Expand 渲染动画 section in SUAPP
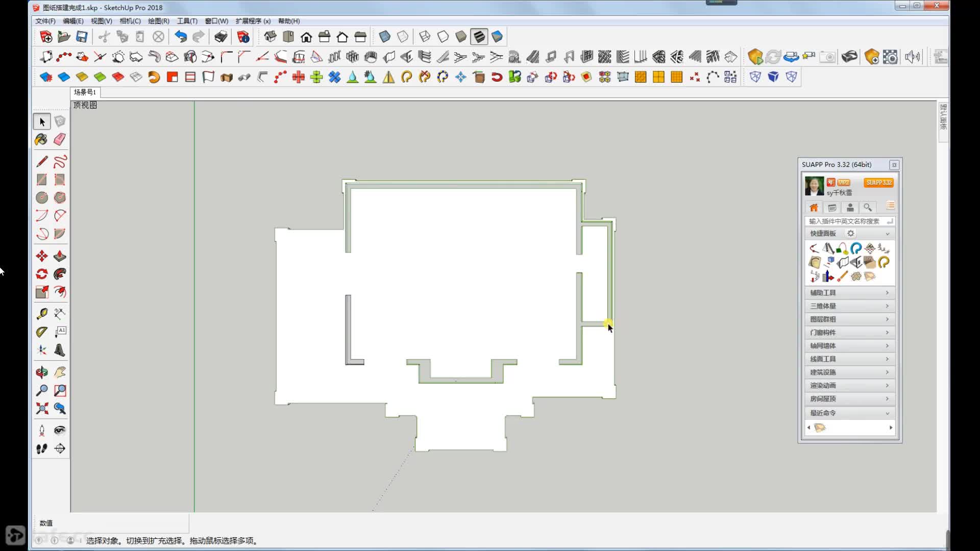The image size is (980, 551). 850,386
